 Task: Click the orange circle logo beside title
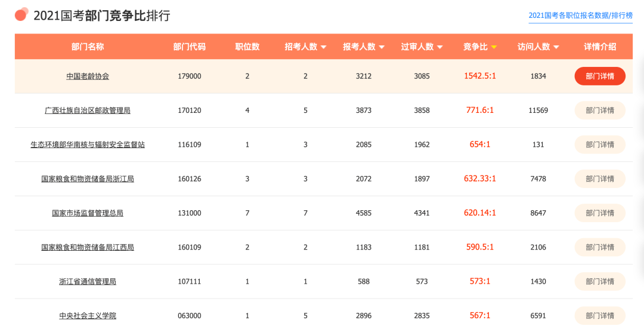tap(21, 14)
